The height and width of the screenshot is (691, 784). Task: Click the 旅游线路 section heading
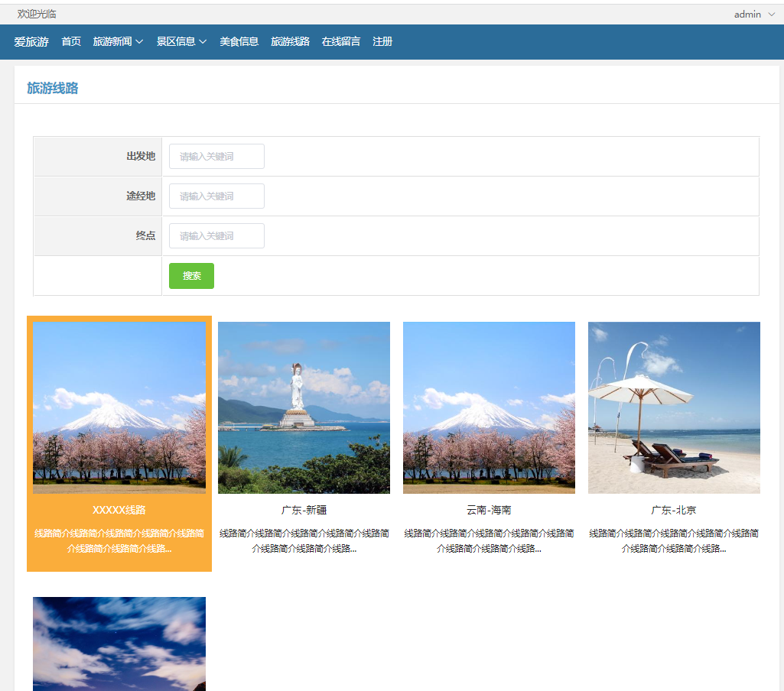(53, 89)
